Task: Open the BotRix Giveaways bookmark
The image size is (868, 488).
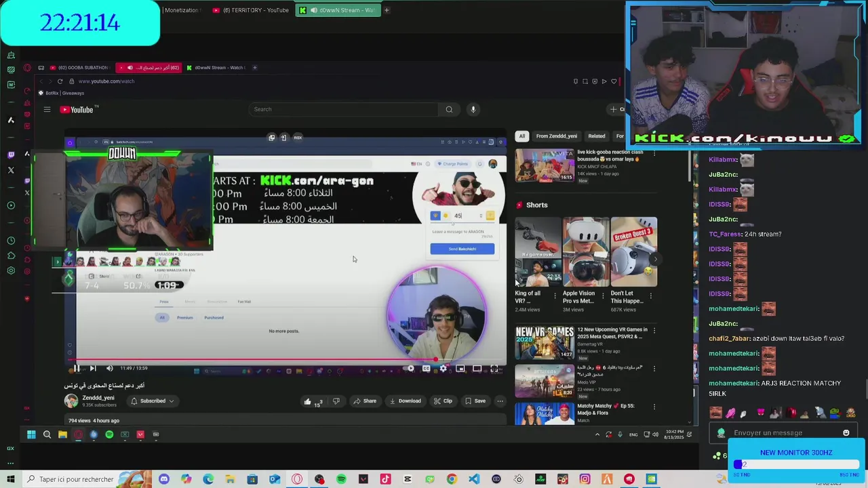Action: click(62, 93)
